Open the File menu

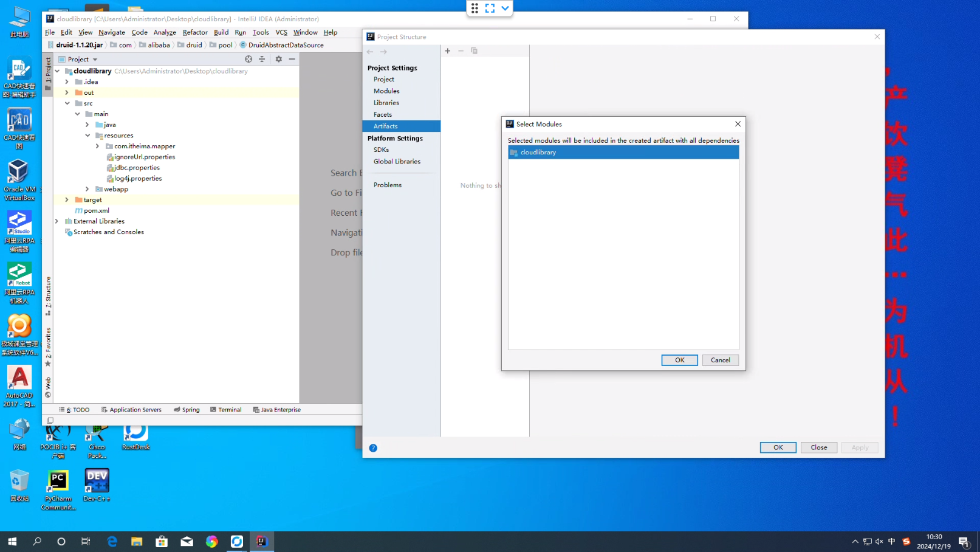[x=50, y=32]
